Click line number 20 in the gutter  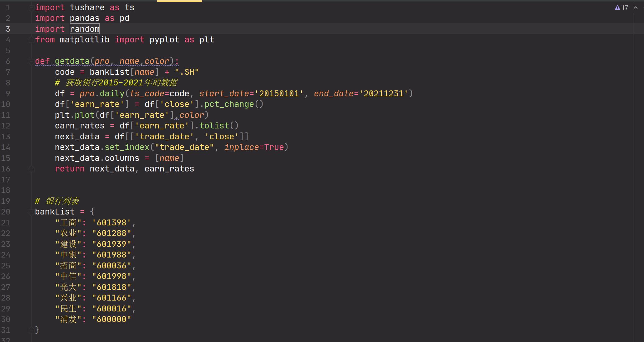(x=6, y=212)
